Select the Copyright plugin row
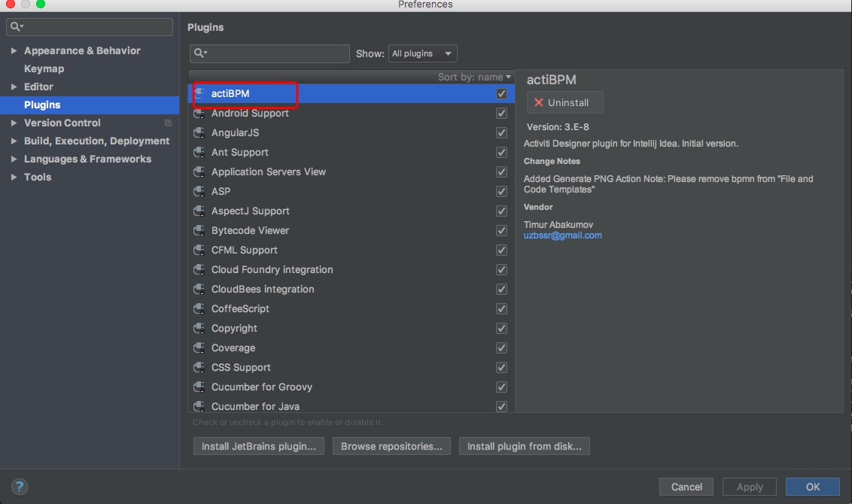 pos(351,328)
